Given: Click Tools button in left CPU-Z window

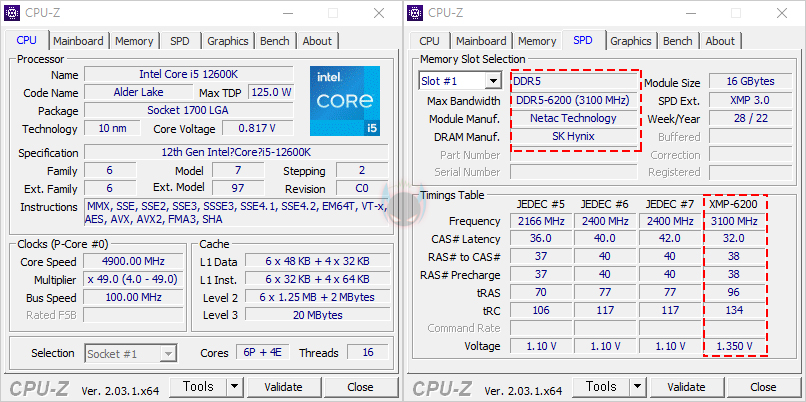Looking at the screenshot, I should (198, 387).
